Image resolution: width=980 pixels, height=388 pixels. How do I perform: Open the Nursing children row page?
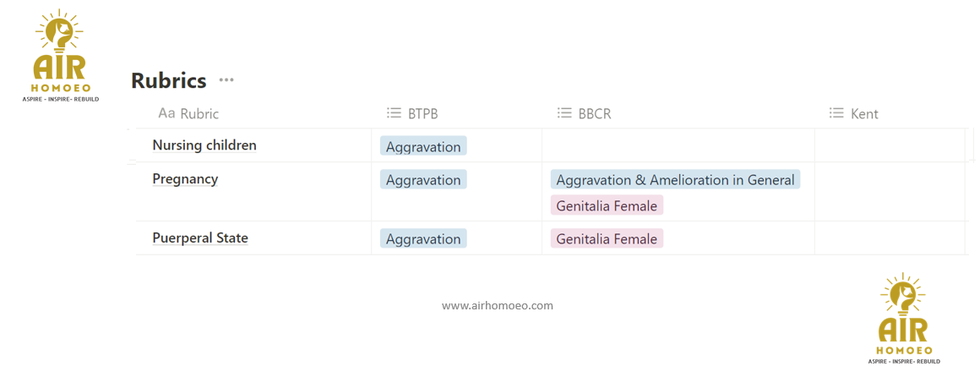[x=204, y=145]
